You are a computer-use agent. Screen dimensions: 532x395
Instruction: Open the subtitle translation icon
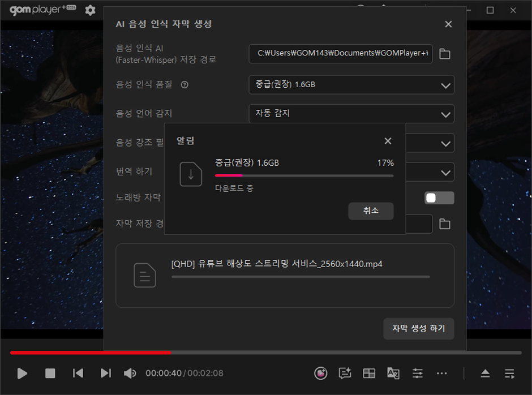pyautogui.click(x=393, y=373)
